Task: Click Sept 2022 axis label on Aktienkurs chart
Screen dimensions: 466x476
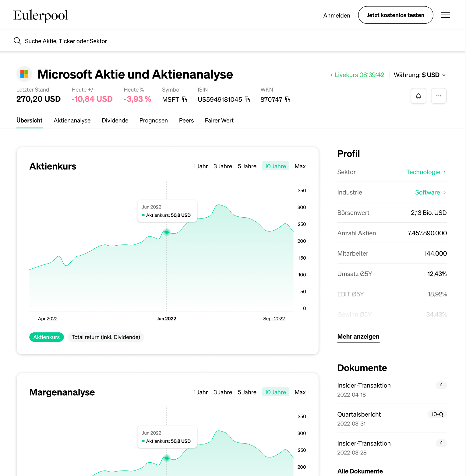Action: pyautogui.click(x=274, y=319)
